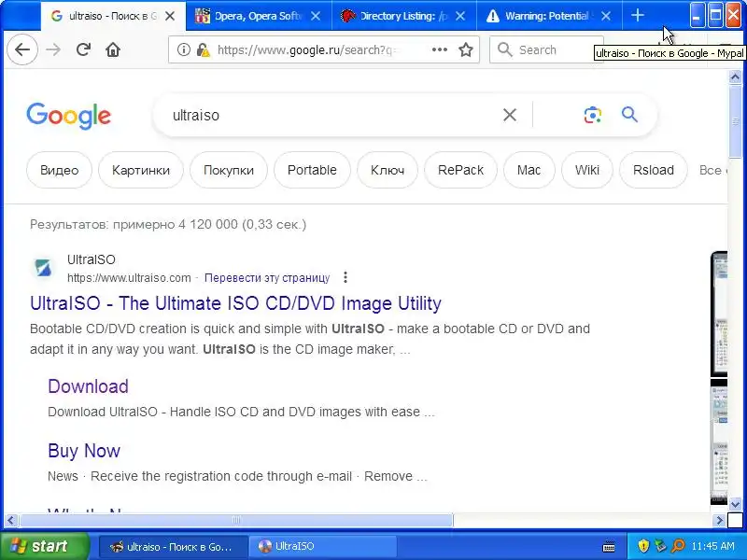Open the home page button
The image size is (747, 560).
click(113, 49)
